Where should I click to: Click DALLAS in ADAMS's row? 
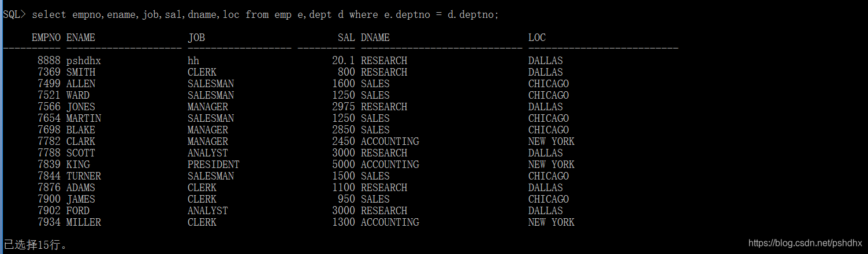pos(546,188)
